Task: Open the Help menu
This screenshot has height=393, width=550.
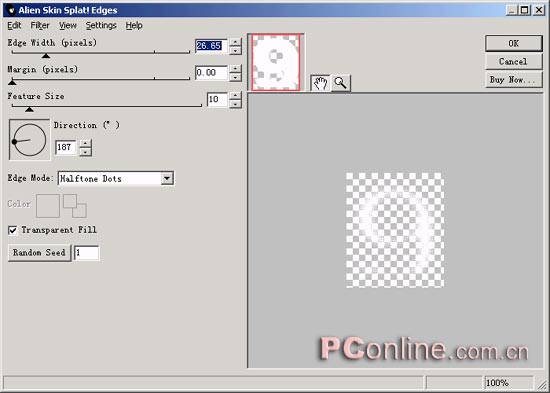Action: tap(134, 26)
